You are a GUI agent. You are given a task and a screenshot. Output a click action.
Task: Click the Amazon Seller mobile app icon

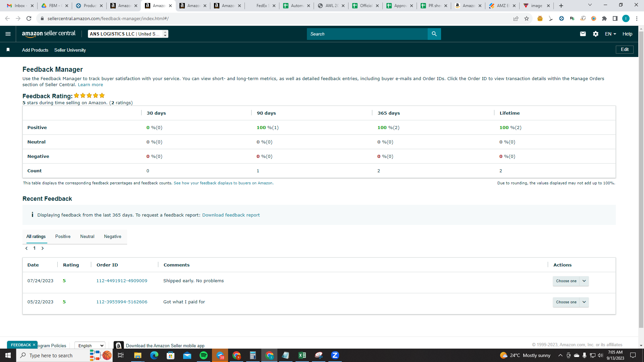pyautogui.click(x=118, y=345)
